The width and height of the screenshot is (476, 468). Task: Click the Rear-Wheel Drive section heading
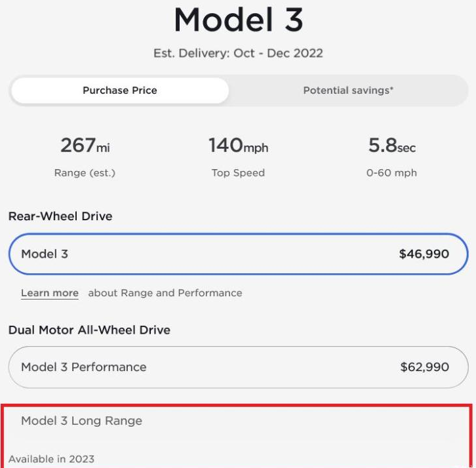click(x=60, y=216)
